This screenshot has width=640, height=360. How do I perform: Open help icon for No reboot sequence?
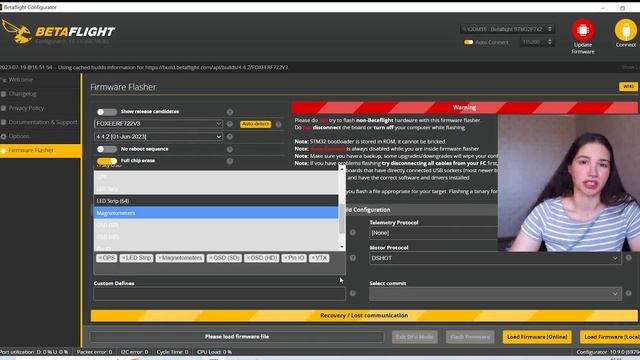[230, 149]
